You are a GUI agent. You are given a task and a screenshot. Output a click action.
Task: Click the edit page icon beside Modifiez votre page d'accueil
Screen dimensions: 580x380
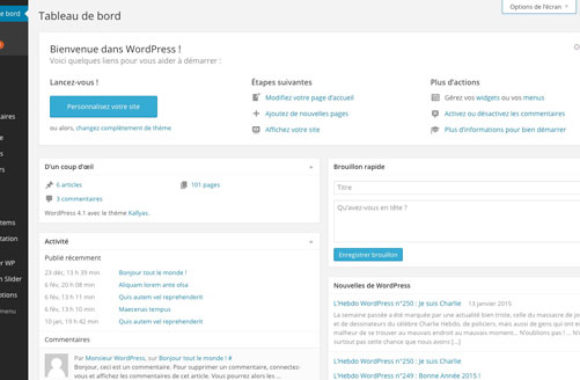256,98
